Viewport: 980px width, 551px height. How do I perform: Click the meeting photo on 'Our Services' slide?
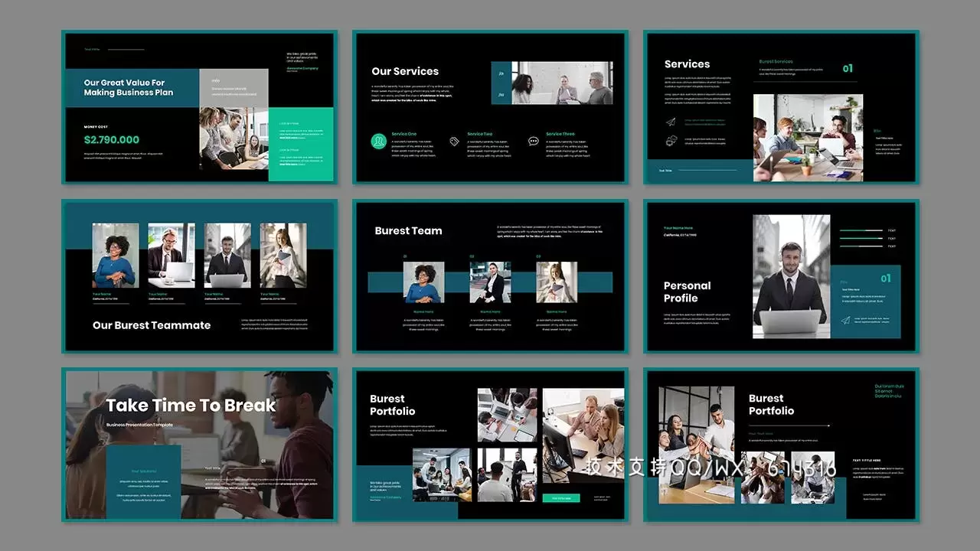point(562,83)
